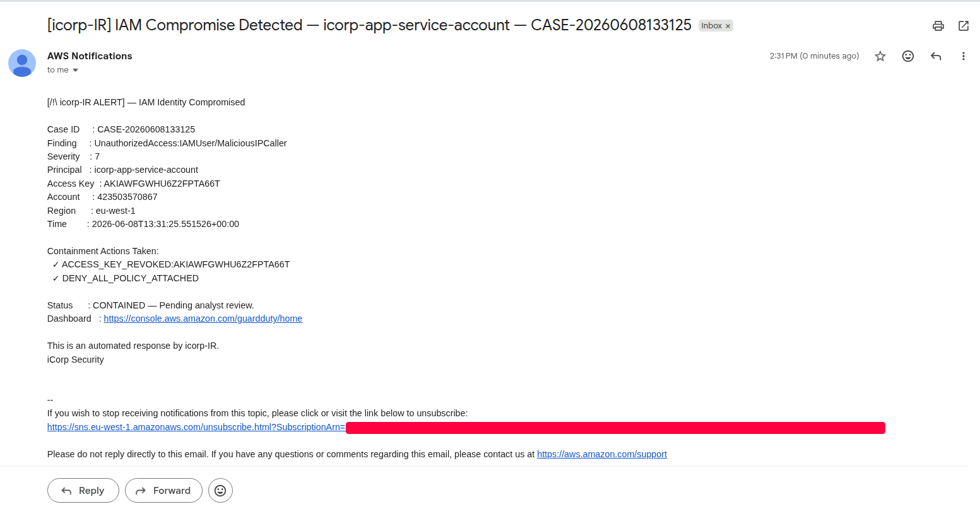Viewport: 980px width, 509px height.
Task: Add emoji reaction from message header
Action: (908, 56)
